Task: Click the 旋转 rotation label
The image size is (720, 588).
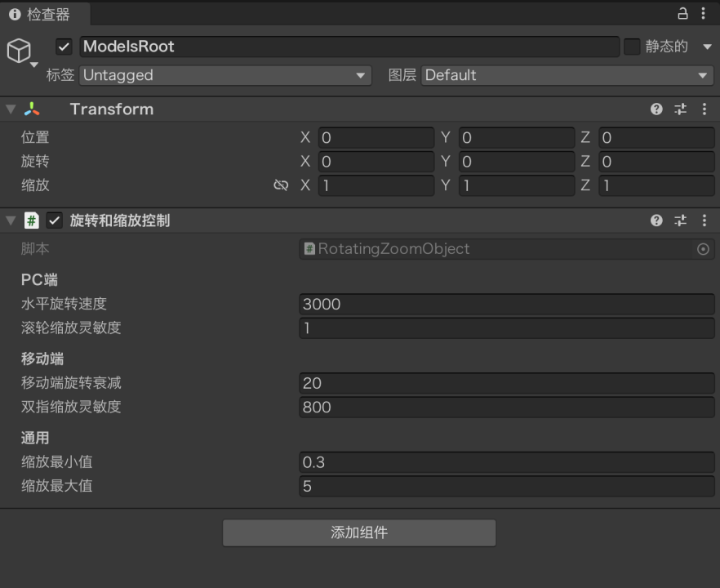Action: tap(35, 161)
